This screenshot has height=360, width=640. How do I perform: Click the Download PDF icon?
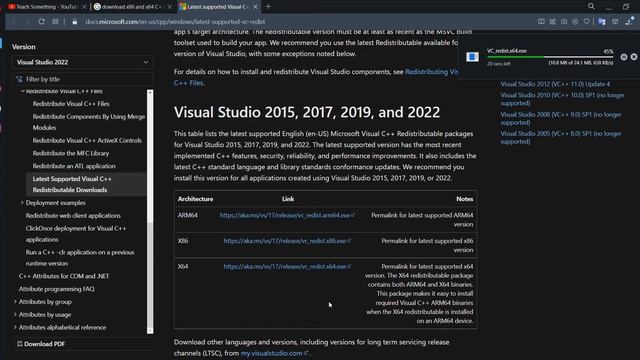19,344
